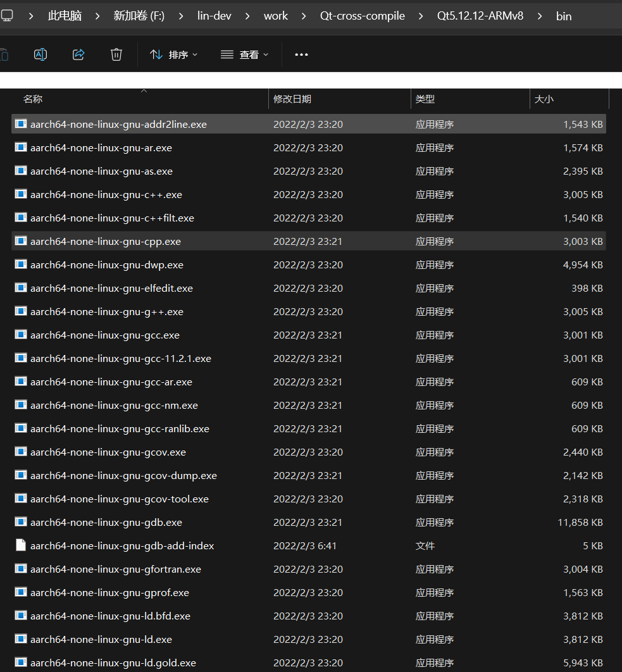
Task: Go to Qt5.12.12-ARMv8 breadcrumb segment
Action: [480, 16]
